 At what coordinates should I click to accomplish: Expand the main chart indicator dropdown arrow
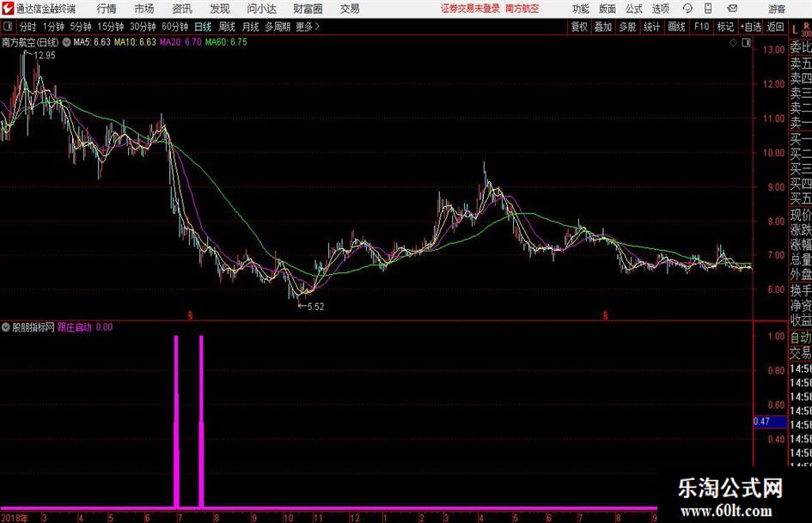[x=66, y=42]
